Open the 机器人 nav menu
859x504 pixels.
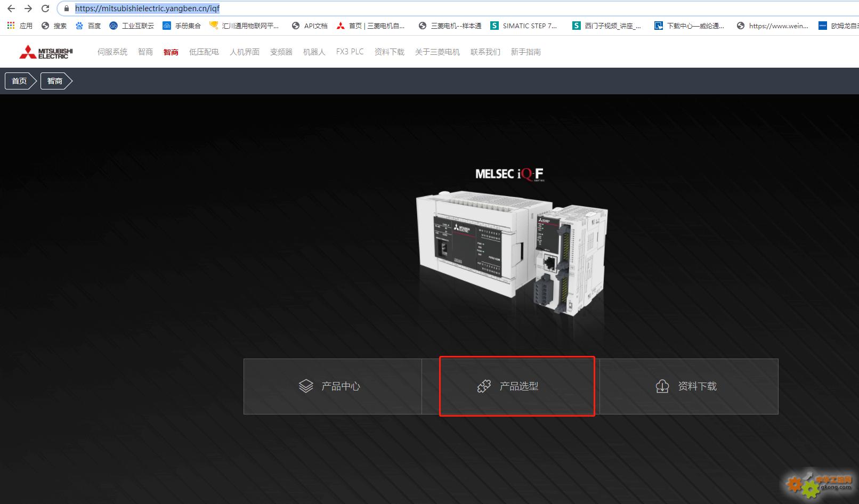[314, 52]
